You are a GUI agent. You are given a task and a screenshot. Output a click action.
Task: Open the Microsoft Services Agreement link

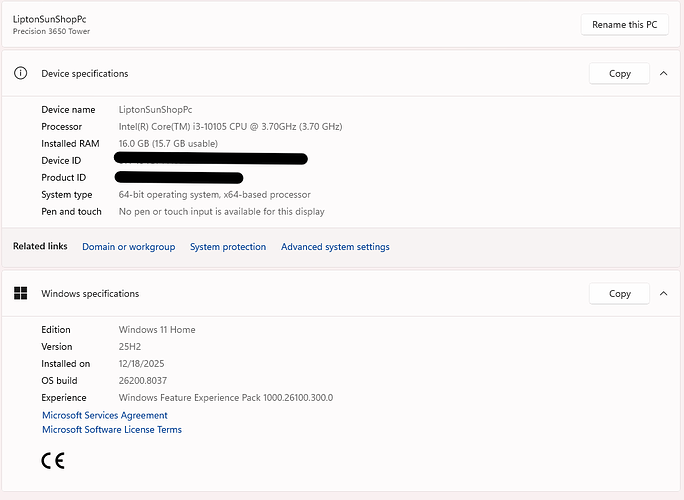coord(105,415)
